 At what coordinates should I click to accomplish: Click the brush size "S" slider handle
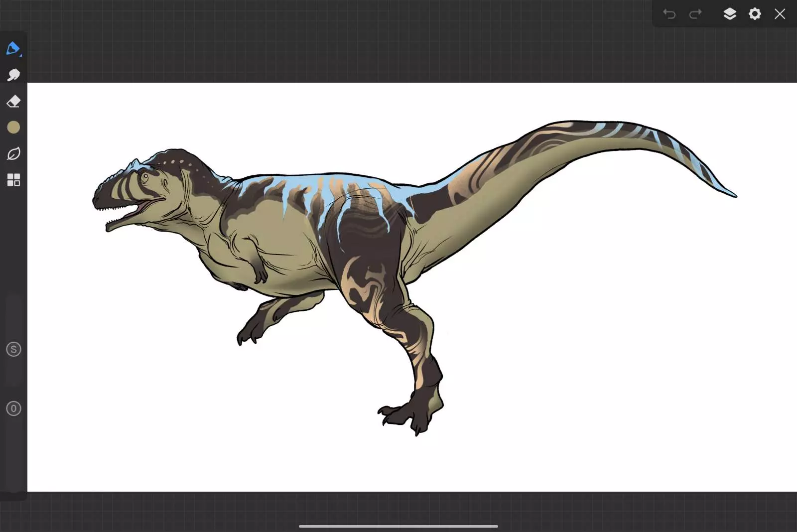coord(13,349)
